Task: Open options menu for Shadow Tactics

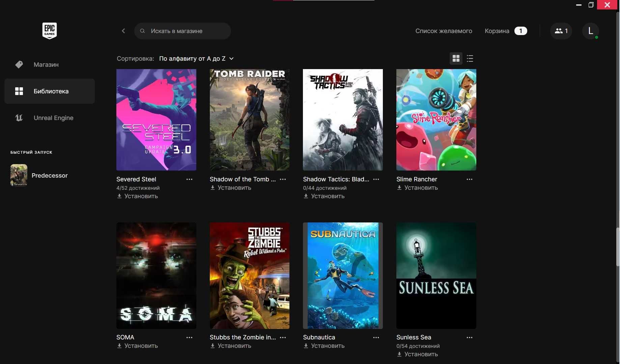Action: click(376, 179)
